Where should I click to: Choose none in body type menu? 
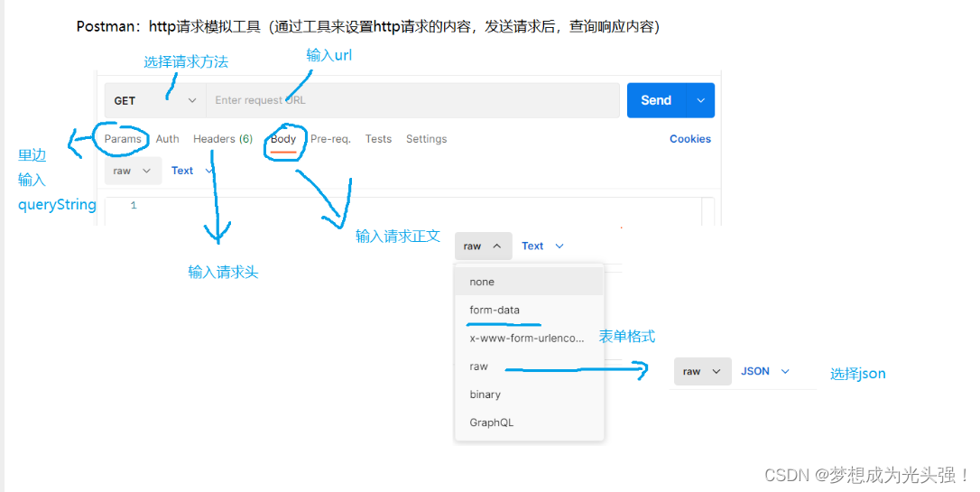point(530,282)
